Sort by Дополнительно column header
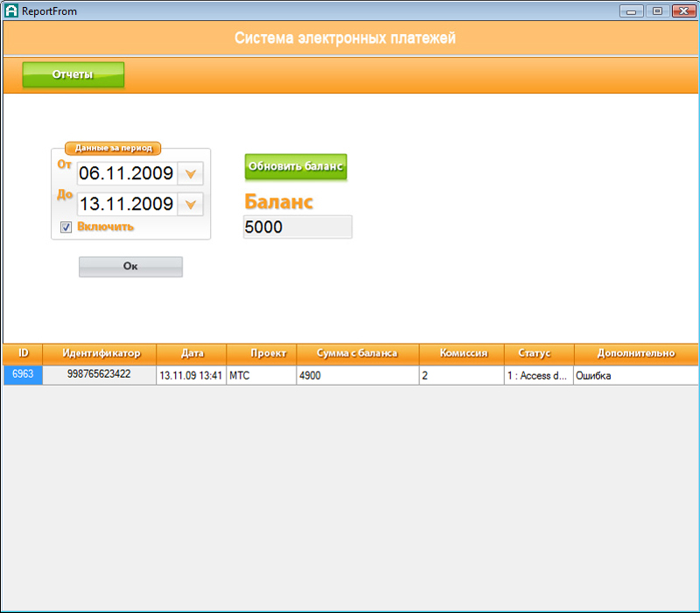This screenshot has width=700, height=613. click(x=636, y=353)
